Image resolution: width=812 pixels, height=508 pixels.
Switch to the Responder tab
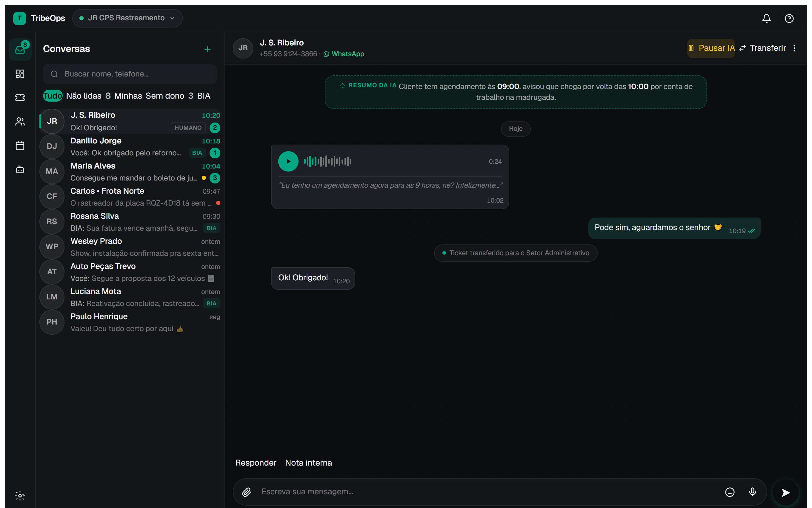pyautogui.click(x=256, y=463)
